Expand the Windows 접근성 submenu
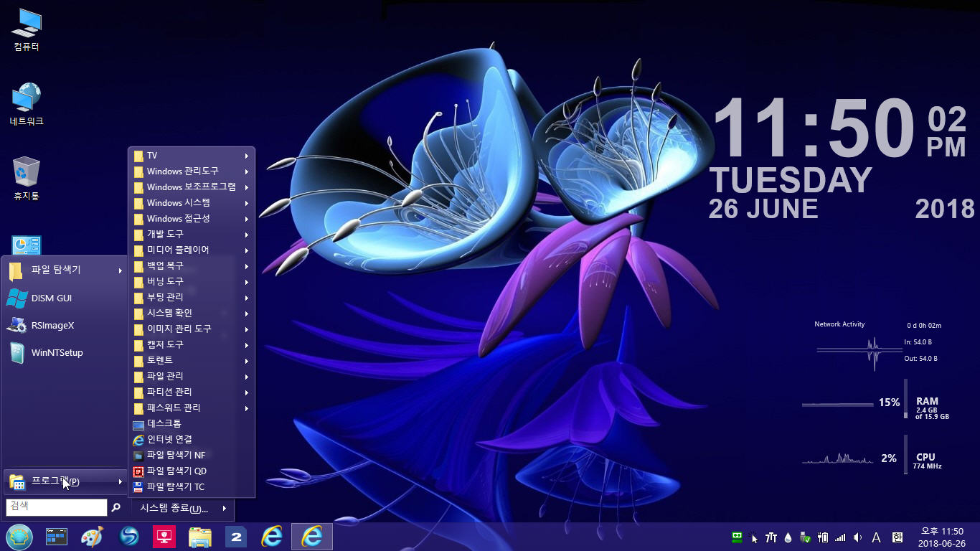 191,219
